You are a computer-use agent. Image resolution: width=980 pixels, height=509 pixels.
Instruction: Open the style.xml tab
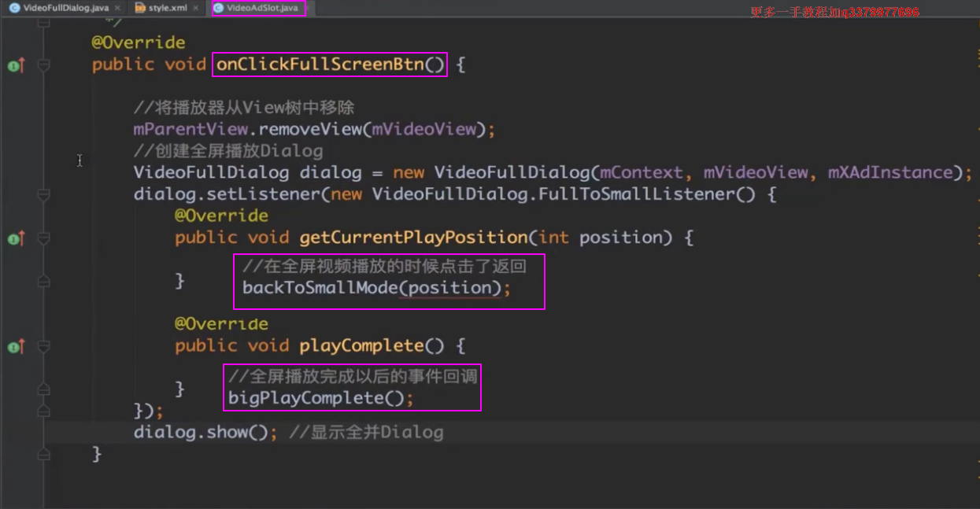(168, 8)
